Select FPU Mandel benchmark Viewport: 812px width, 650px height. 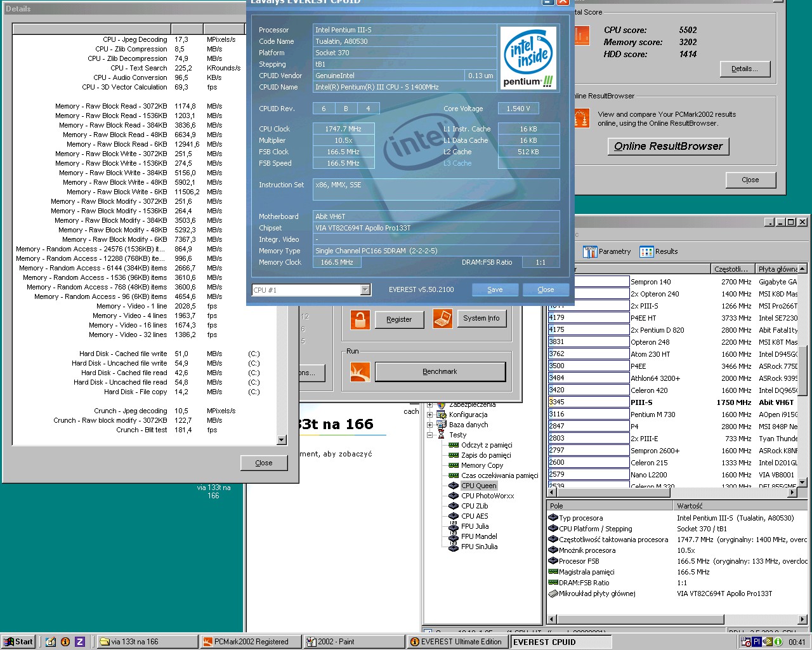[479, 536]
